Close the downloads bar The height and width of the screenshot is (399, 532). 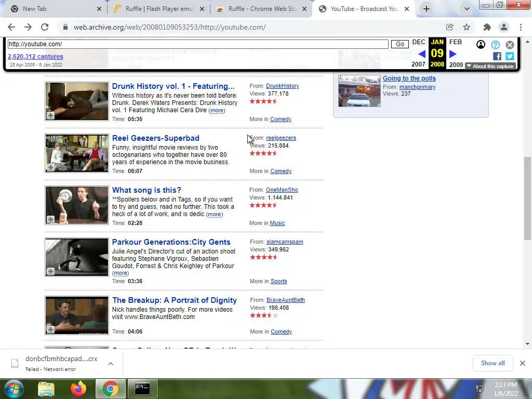pyautogui.click(x=523, y=363)
